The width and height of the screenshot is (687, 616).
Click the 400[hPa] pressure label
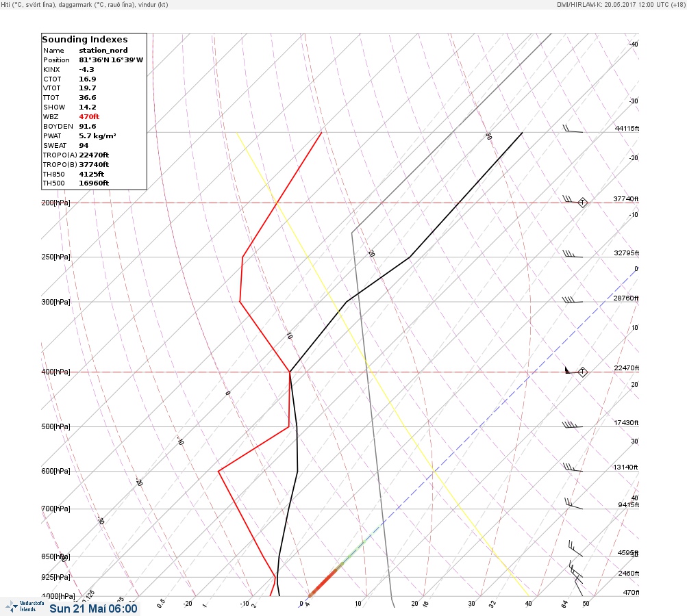(x=55, y=372)
